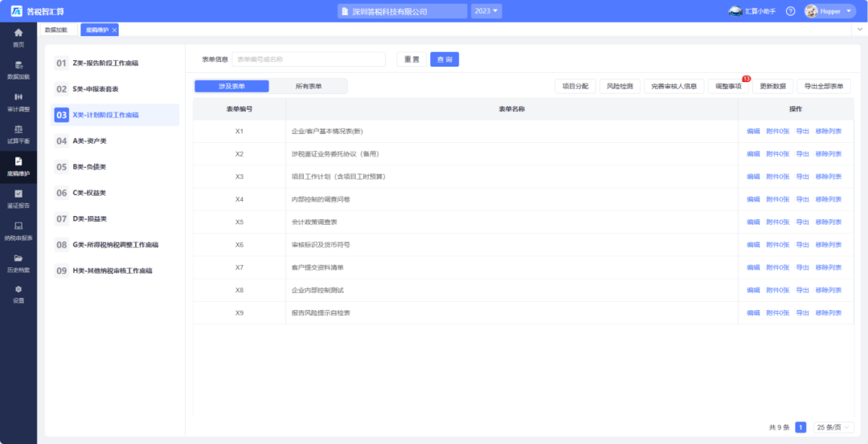Image resolution: width=868 pixels, height=444 pixels.
Task: Open the 2023 year dropdown
Action: 486,11
